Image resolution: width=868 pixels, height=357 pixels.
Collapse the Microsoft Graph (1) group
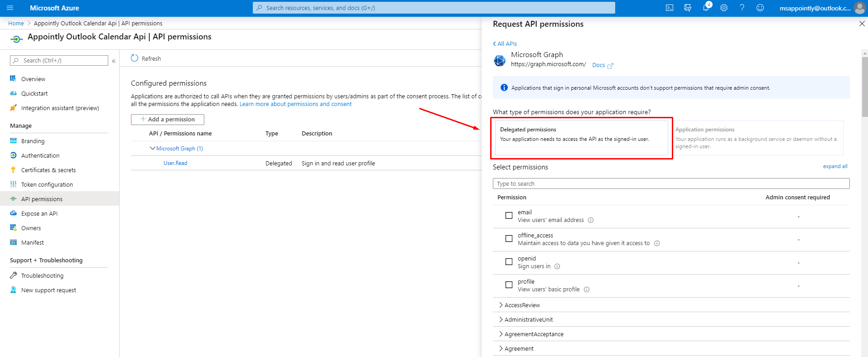(153, 148)
